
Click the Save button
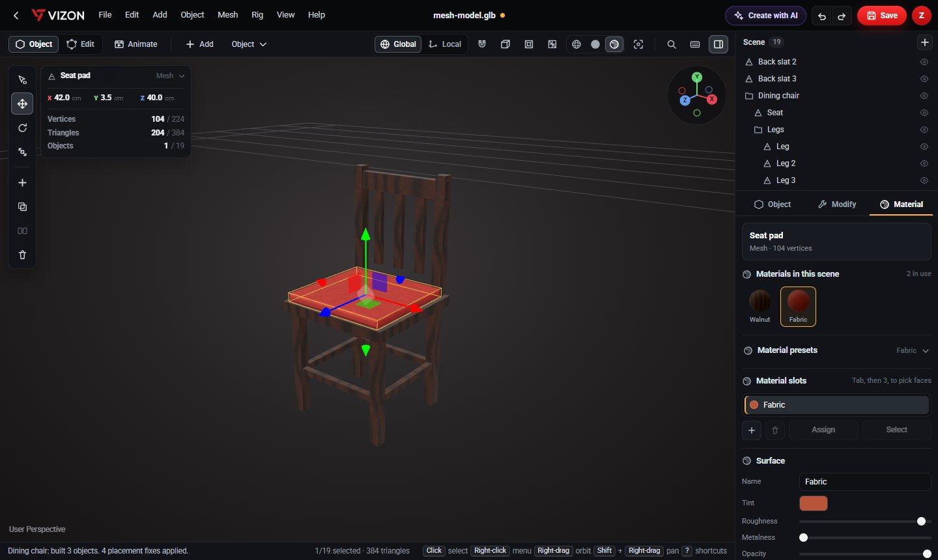[881, 16]
